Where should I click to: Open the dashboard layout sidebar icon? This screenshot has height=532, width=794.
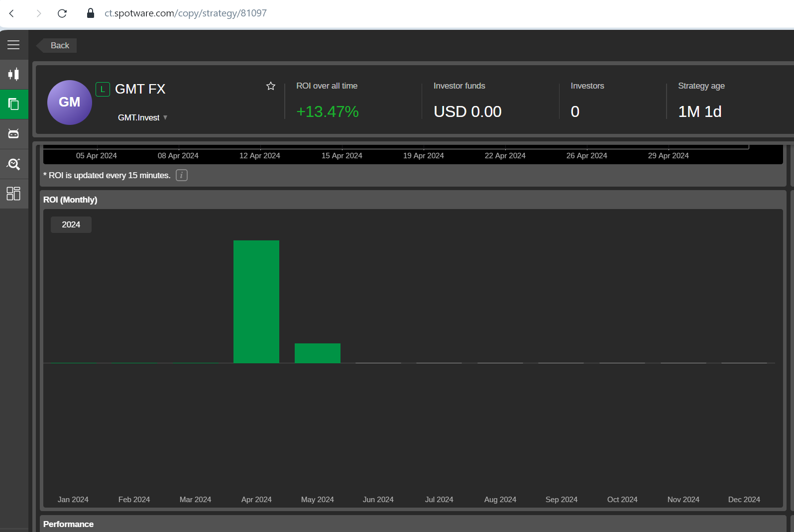tap(13, 194)
